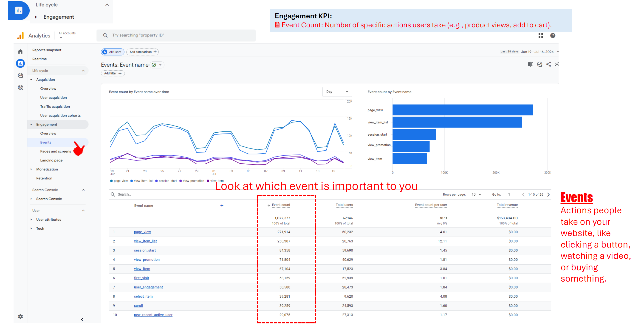Toggle the page_view legend series
The height and width of the screenshot is (328, 644).
[x=119, y=181]
